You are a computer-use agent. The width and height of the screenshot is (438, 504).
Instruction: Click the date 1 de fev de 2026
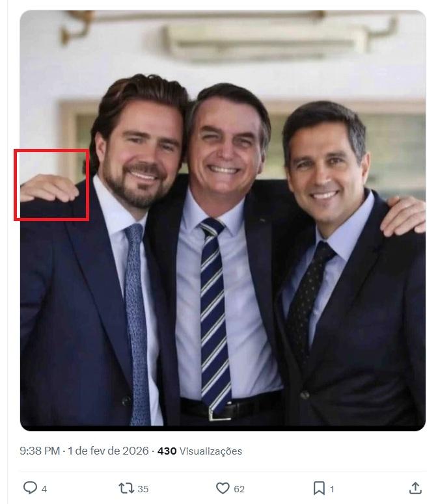pyautogui.click(x=109, y=451)
